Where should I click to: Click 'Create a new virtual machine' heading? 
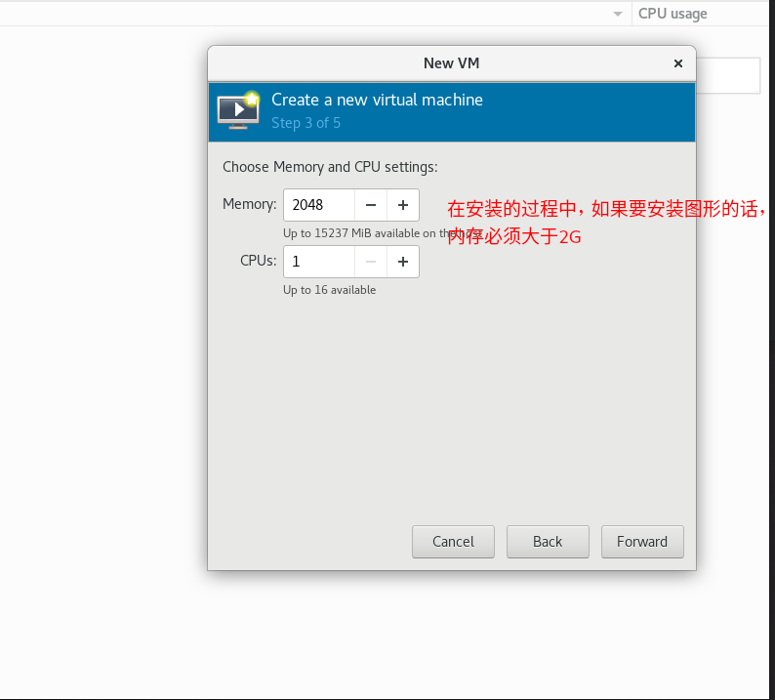click(x=377, y=100)
